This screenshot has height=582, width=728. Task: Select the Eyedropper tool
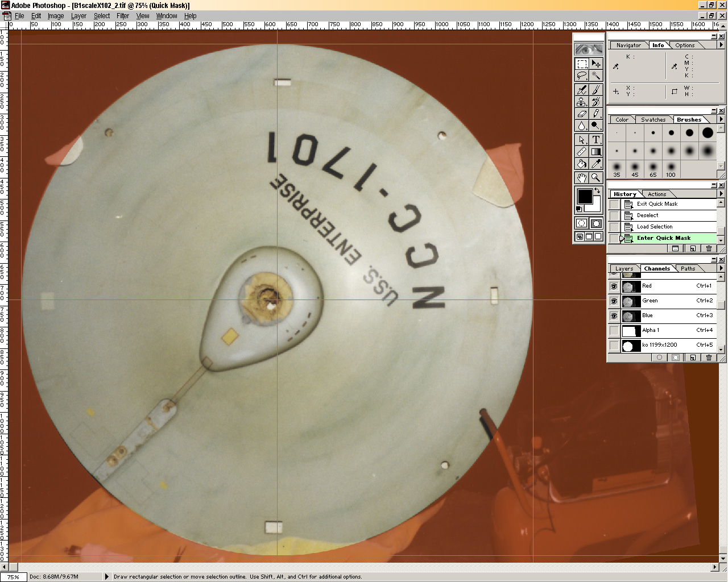tap(595, 164)
